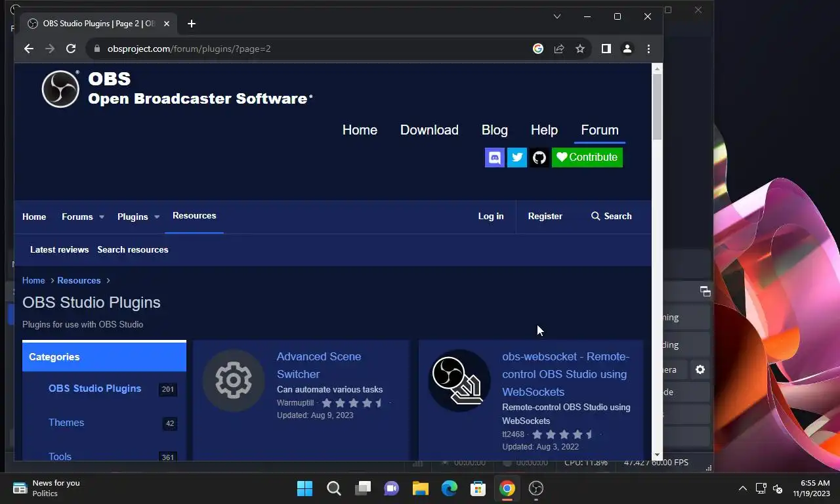Open Latest reviews
The image size is (840, 504).
coord(59,249)
